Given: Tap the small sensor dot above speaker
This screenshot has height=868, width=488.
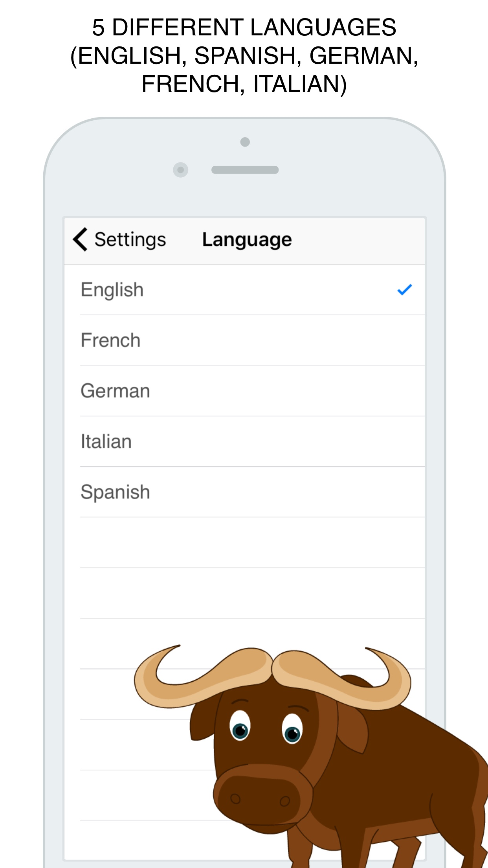Looking at the screenshot, I should pyautogui.click(x=245, y=142).
